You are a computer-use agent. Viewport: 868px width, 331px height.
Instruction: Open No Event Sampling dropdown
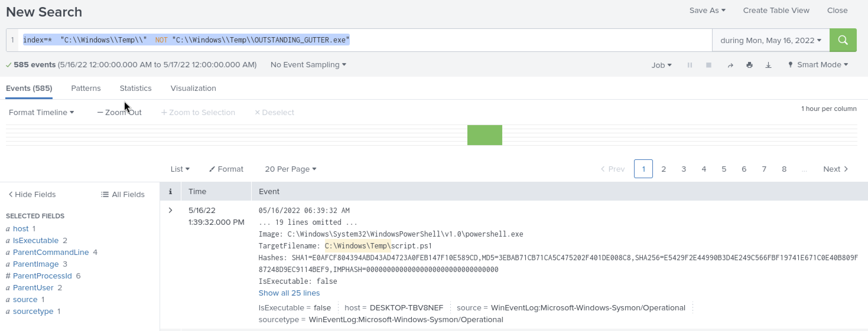308,65
